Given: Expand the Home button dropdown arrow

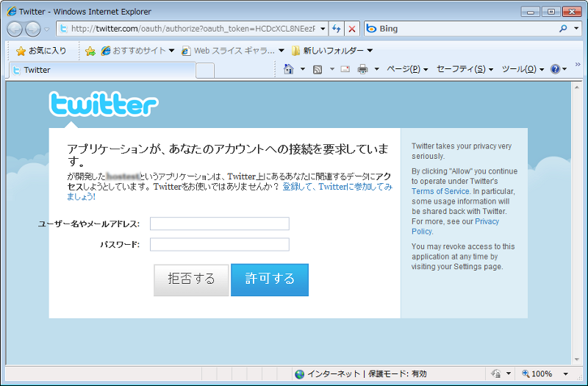Looking at the screenshot, I should [x=303, y=69].
